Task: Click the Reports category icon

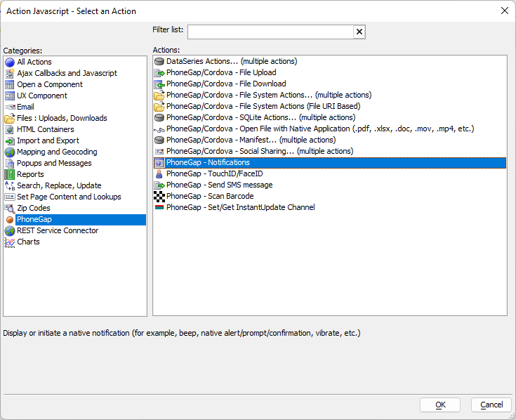Action: pyautogui.click(x=10, y=174)
